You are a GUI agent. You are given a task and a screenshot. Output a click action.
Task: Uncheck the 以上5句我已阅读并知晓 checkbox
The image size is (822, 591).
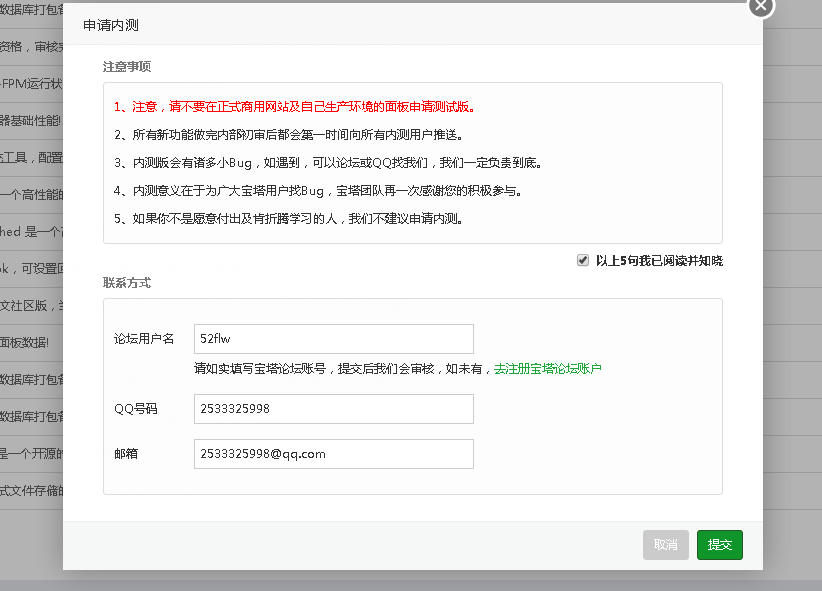[x=583, y=260]
